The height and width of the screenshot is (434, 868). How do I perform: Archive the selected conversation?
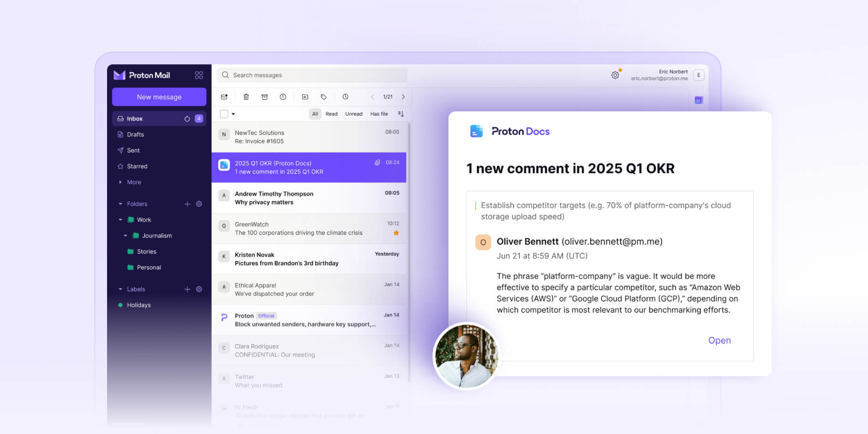pyautogui.click(x=265, y=96)
